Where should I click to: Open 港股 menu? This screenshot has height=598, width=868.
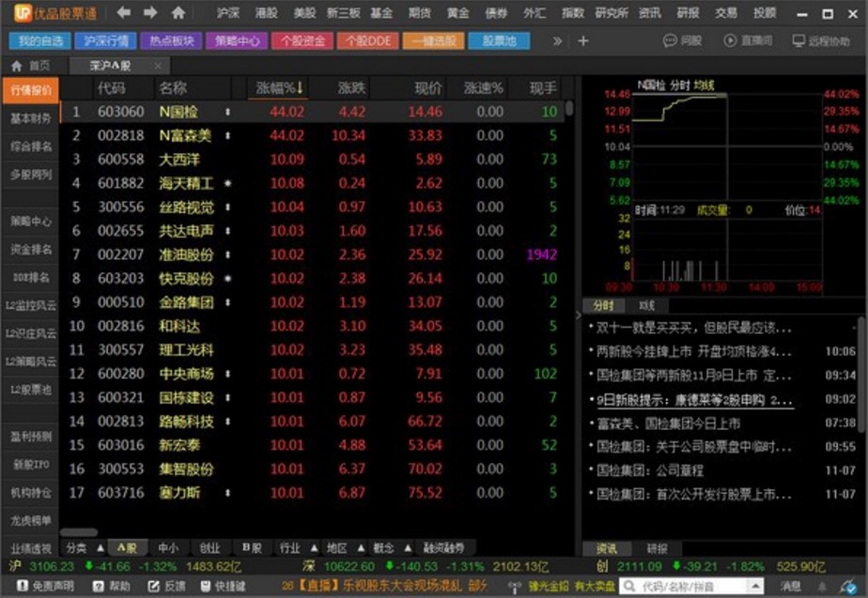[x=266, y=13]
